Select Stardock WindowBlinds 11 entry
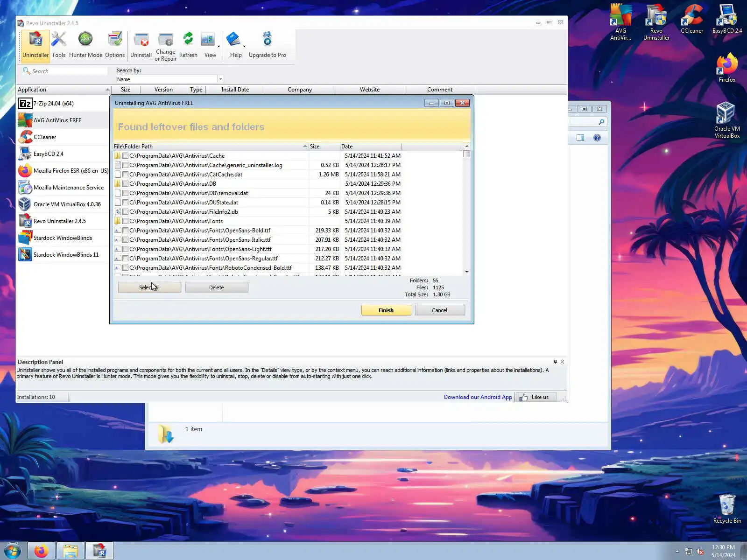The image size is (747, 560). [63, 255]
